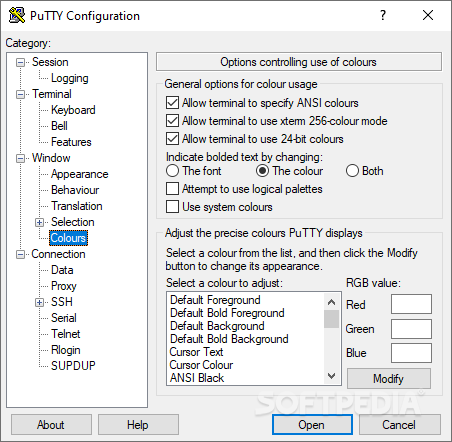The height and width of the screenshot is (442, 452).
Task: Select Cursor Text in colour list
Action: click(245, 352)
